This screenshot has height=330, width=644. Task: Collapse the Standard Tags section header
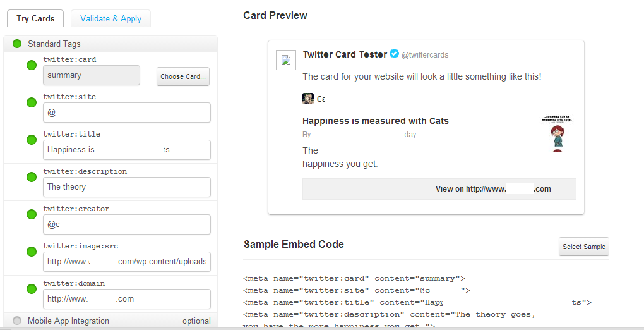[110, 44]
